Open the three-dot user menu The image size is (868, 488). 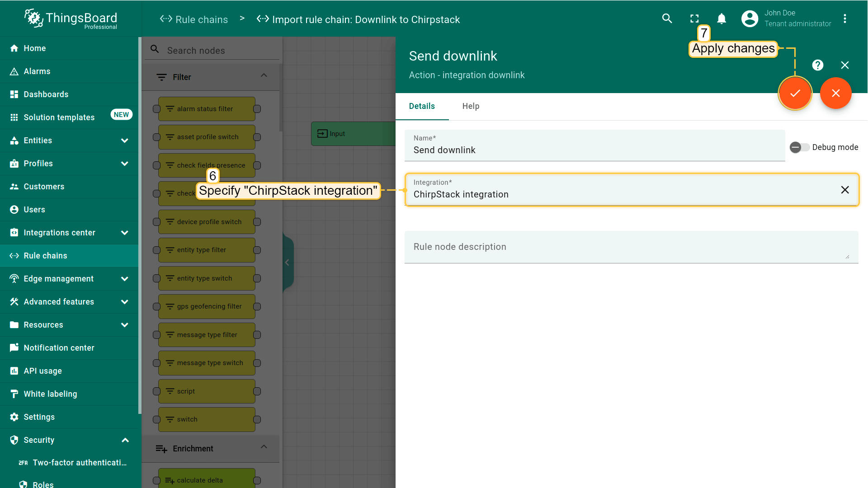pyautogui.click(x=844, y=19)
